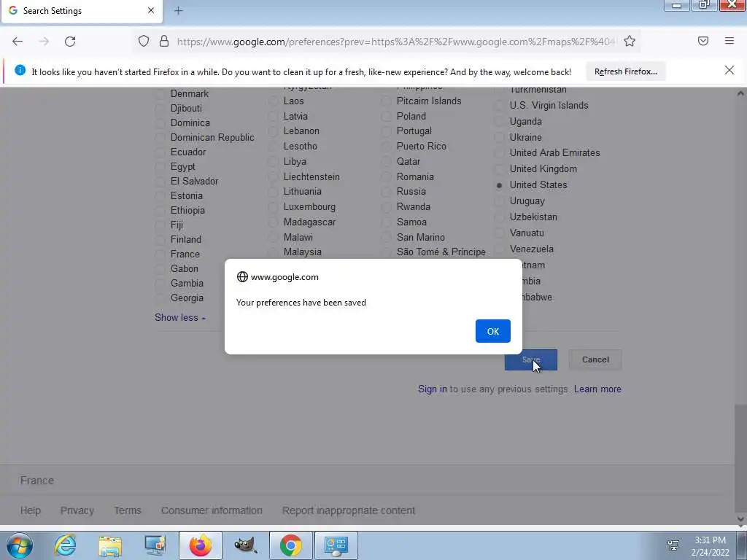Choose the Uruguay region radio button
Viewport: 747px width, 560px height.
tap(499, 201)
